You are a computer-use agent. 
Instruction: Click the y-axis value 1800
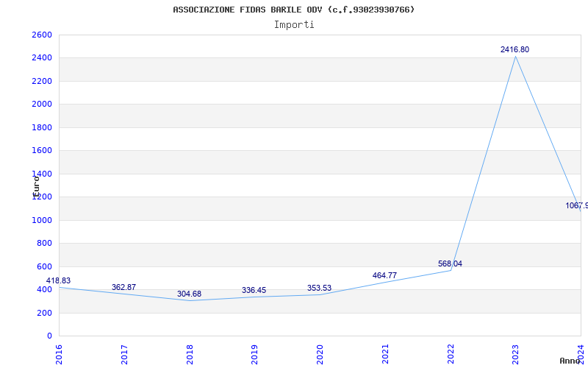(42, 127)
